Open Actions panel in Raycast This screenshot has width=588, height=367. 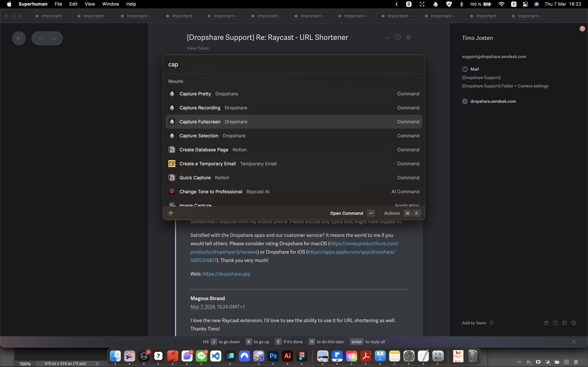tap(392, 213)
